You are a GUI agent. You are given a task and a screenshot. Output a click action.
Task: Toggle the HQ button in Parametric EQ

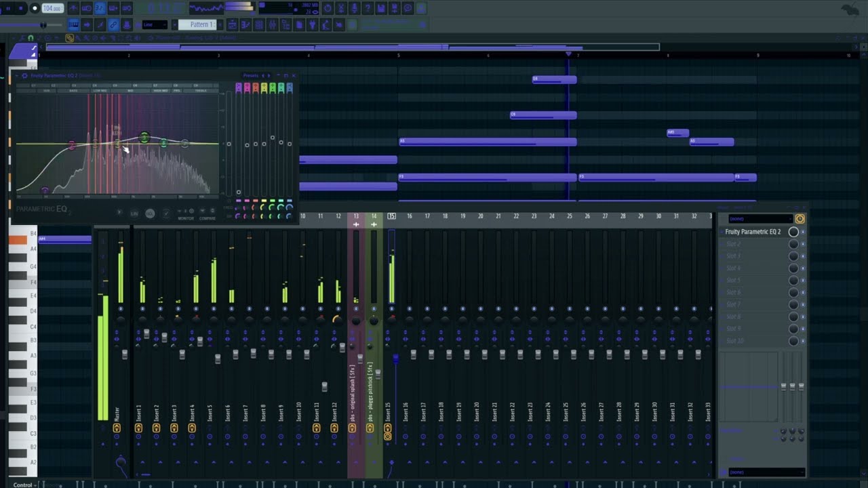coord(150,213)
